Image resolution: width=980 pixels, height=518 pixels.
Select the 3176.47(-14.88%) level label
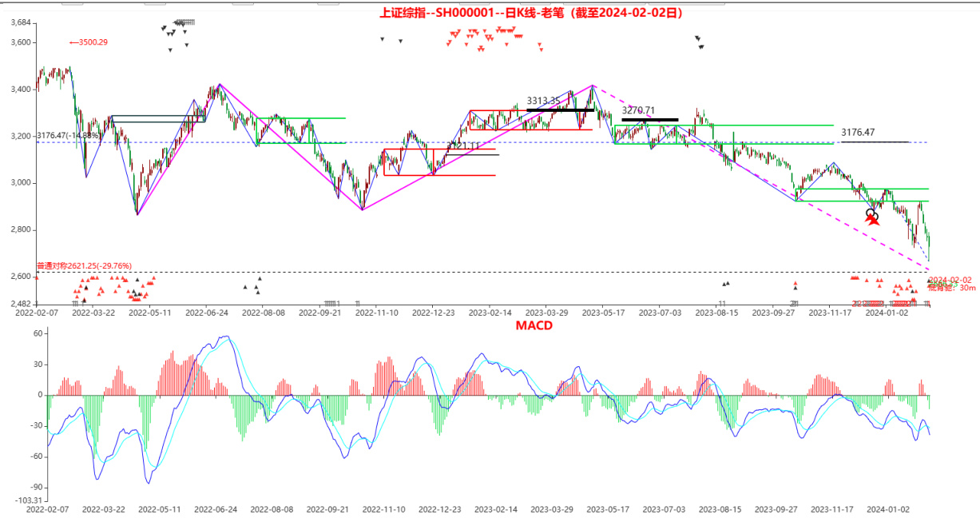pyautogui.click(x=69, y=136)
